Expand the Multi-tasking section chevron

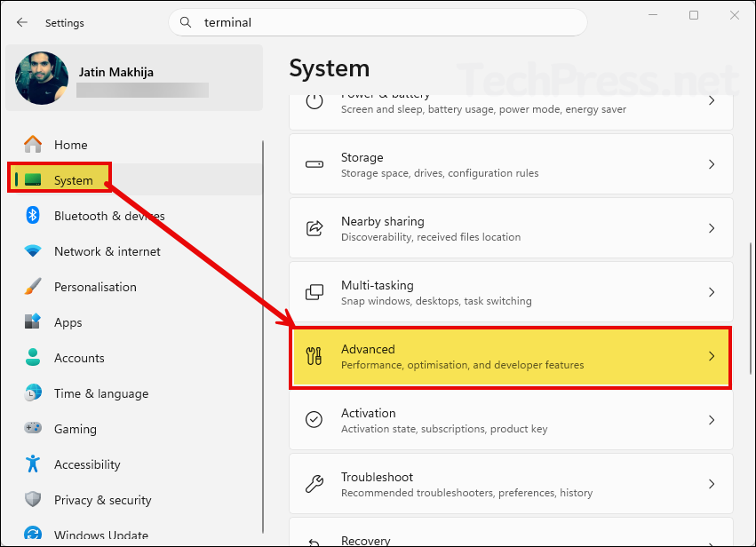point(712,292)
